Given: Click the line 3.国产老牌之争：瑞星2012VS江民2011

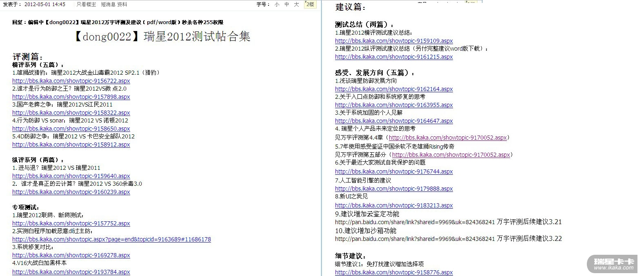Looking at the screenshot, I should click(x=62, y=105).
